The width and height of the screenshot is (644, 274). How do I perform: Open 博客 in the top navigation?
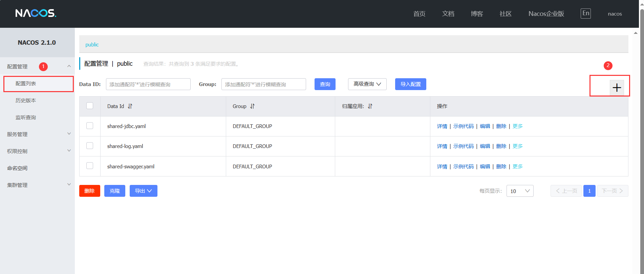pos(477,14)
